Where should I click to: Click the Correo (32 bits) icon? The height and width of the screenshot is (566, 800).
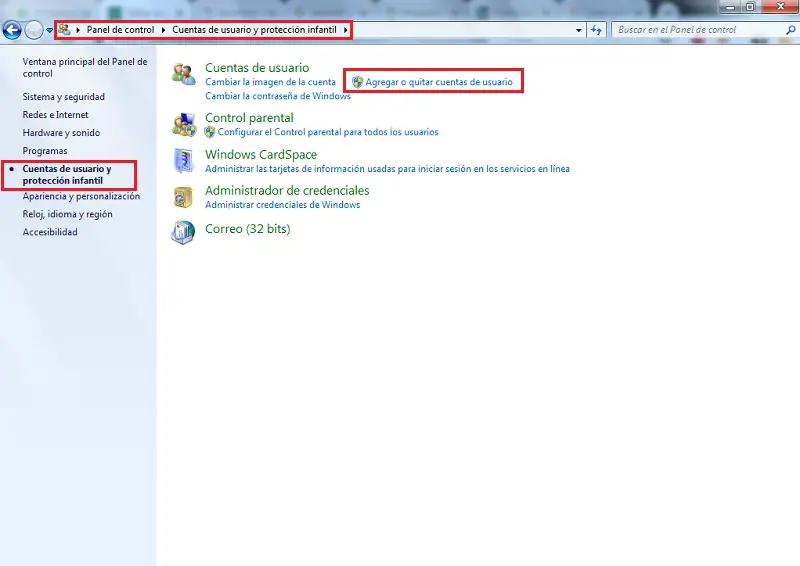183,232
